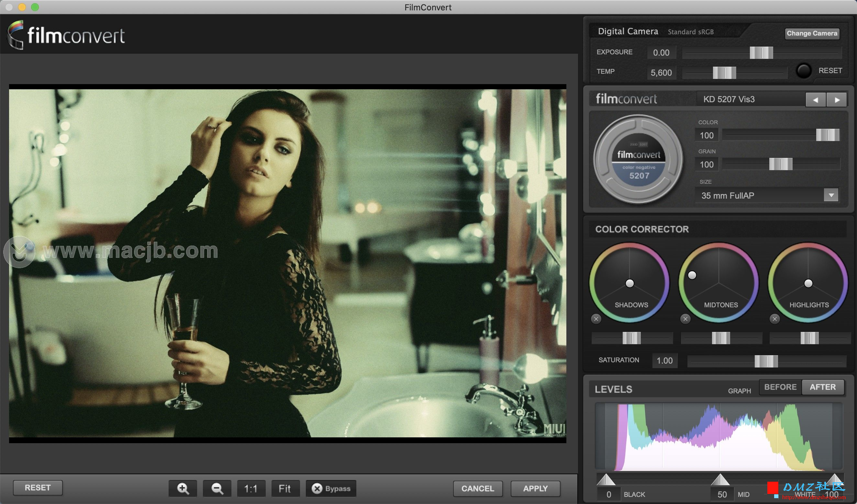Fit the preview to window
Screen dimensions: 857x504
tap(285, 488)
